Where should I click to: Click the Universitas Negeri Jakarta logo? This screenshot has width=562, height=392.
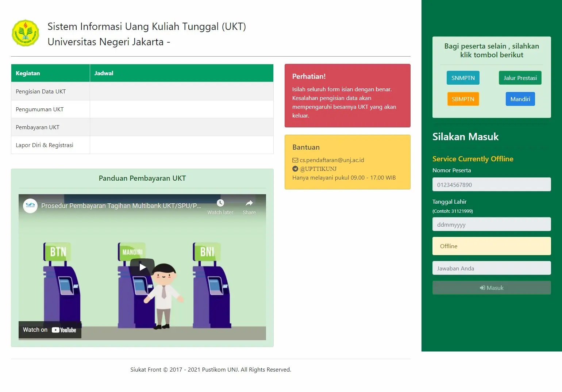tap(25, 33)
